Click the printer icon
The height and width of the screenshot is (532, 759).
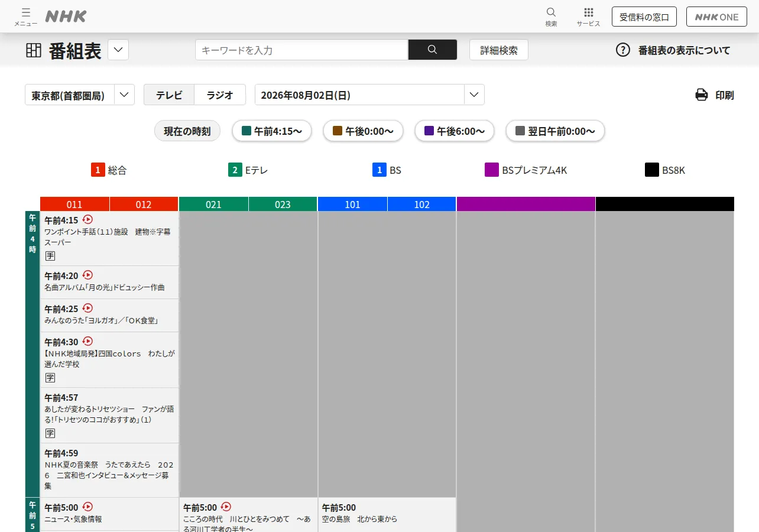point(702,95)
